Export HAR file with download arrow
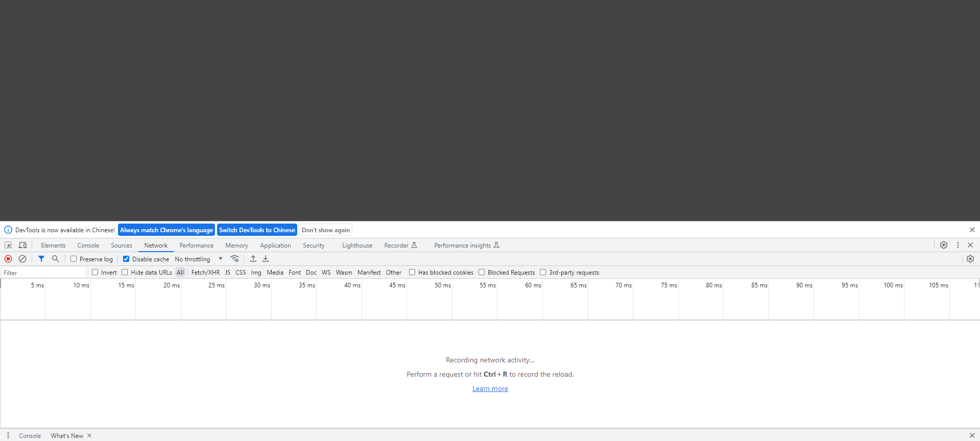The height and width of the screenshot is (441, 980). pyautogui.click(x=266, y=259)
